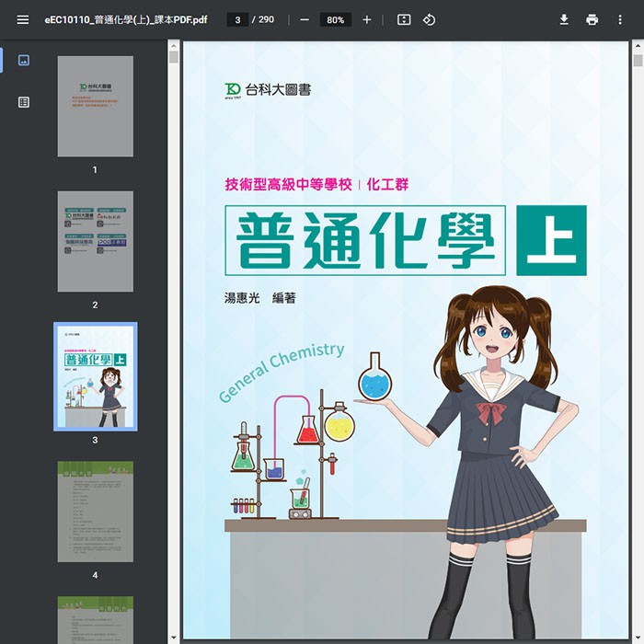Click the 80% zoom level field

pyautogui.click(x=335, y=19)
